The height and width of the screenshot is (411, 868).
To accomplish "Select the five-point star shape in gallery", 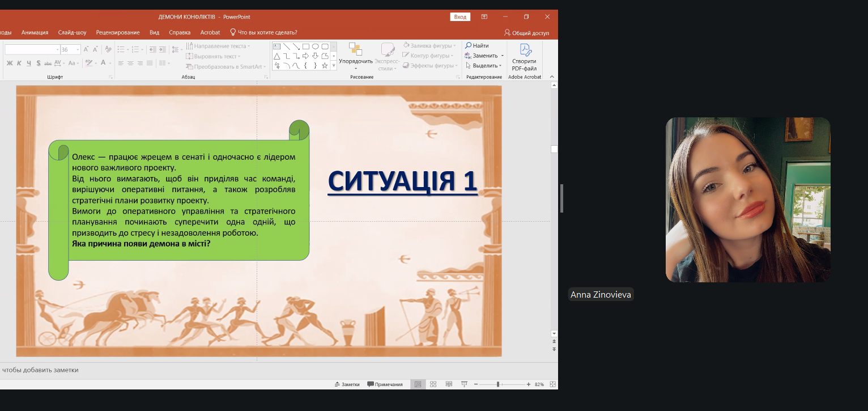I will [x=325, y=66].
